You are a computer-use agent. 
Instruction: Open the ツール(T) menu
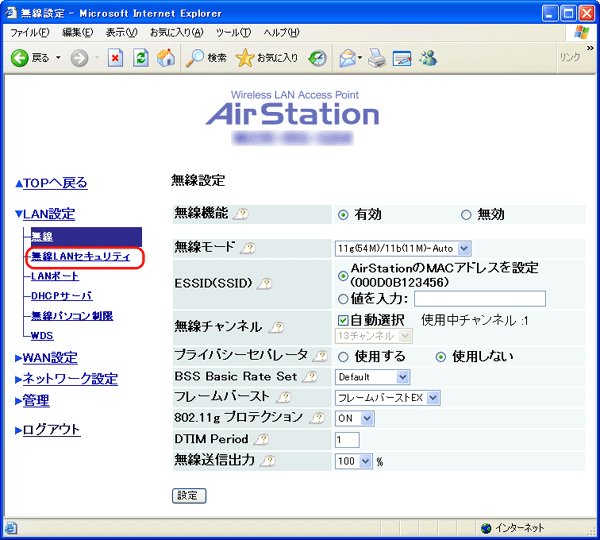pos(233,33)
